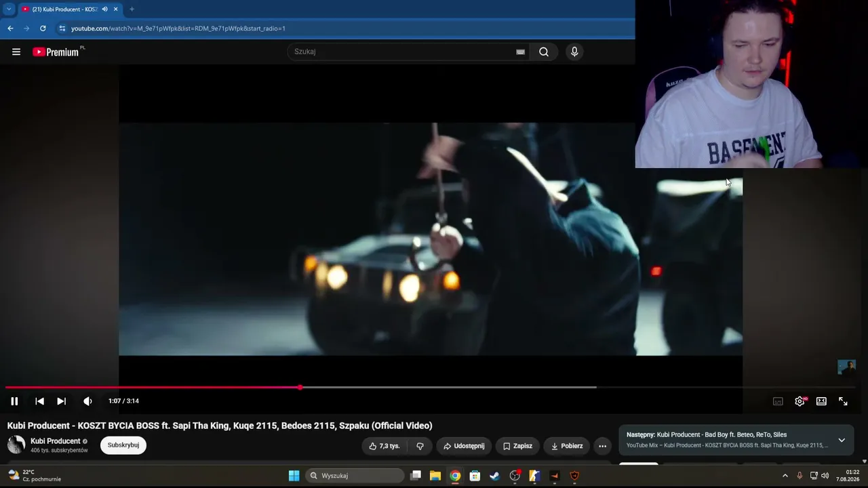Screen dimensions: 868x488
Task: Open a new browser tab
Action: (x=132, y=9)
